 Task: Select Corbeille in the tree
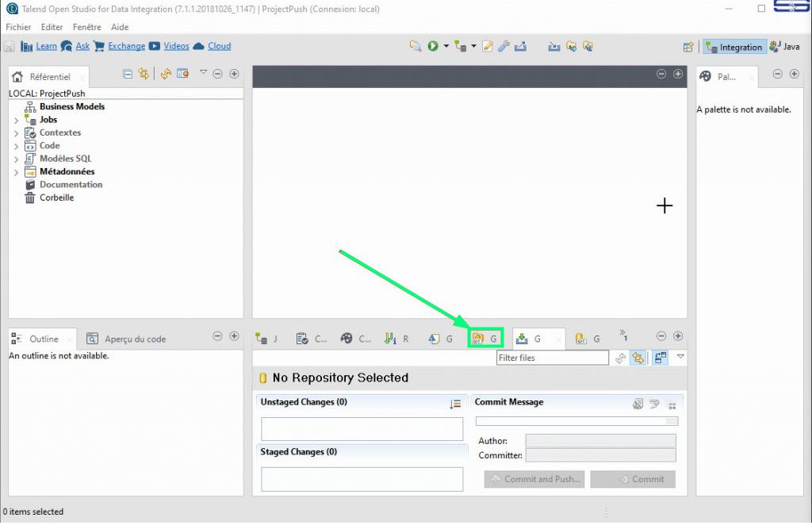click(x=56, y=197)
